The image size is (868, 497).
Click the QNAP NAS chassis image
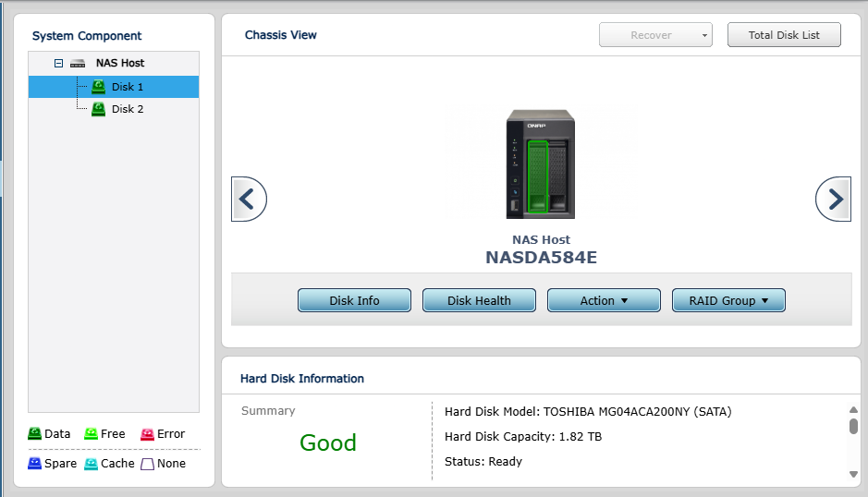(541, 164)
